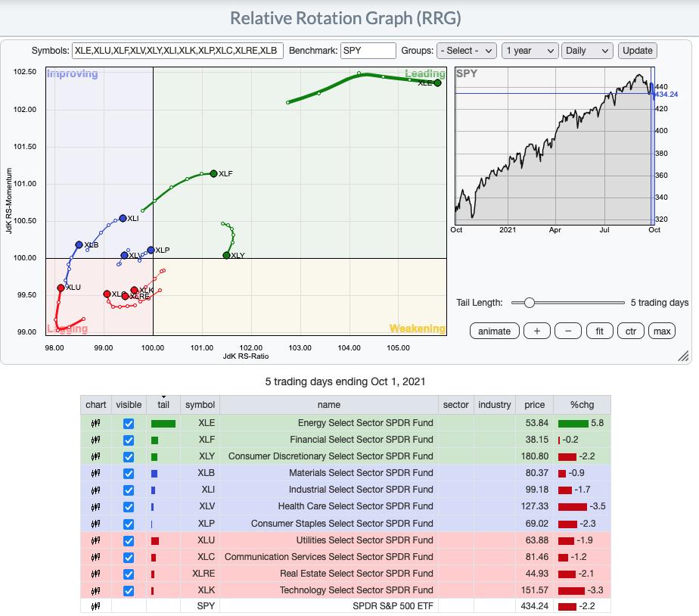
Task: Click the Update button
Action: [x=638, y=51]
